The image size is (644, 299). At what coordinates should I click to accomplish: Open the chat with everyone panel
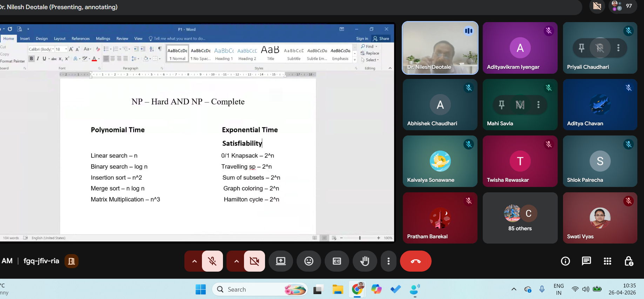(x=586, y=261)
